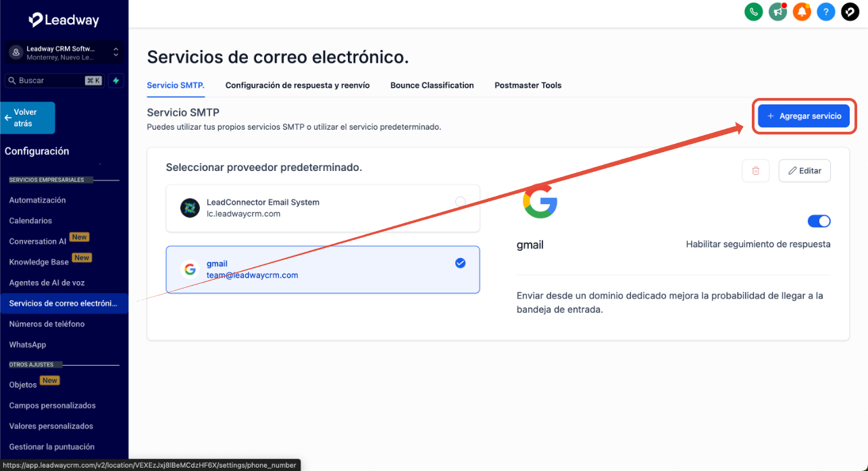868x471 pixels.
Task: Click the blue help question mark icon
Action: pos(825,11)
